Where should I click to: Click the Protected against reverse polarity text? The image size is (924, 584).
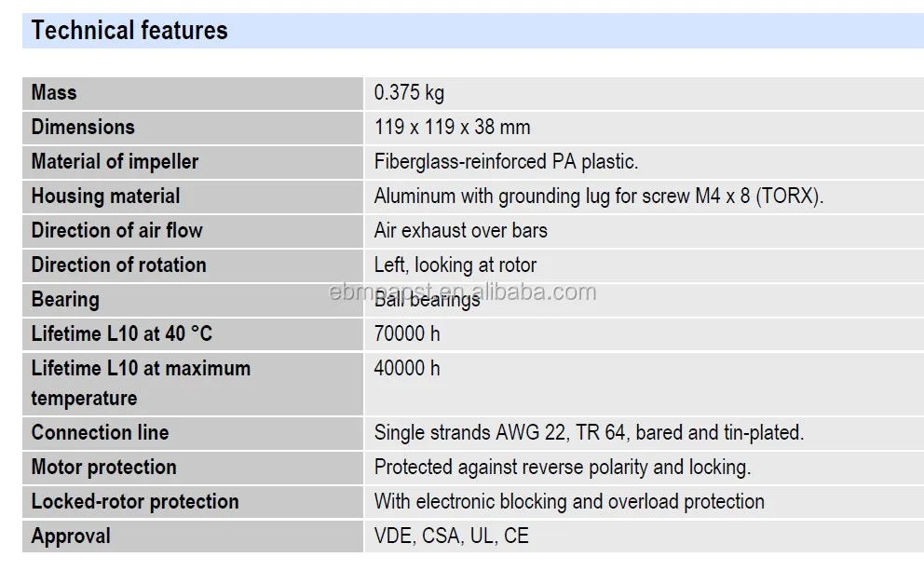(x=562, y=468)
